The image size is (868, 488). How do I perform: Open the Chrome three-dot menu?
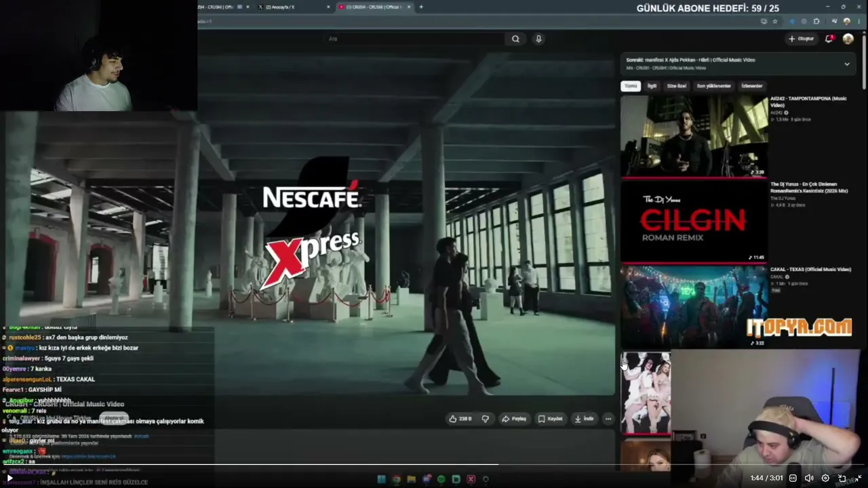coord(859,21)
